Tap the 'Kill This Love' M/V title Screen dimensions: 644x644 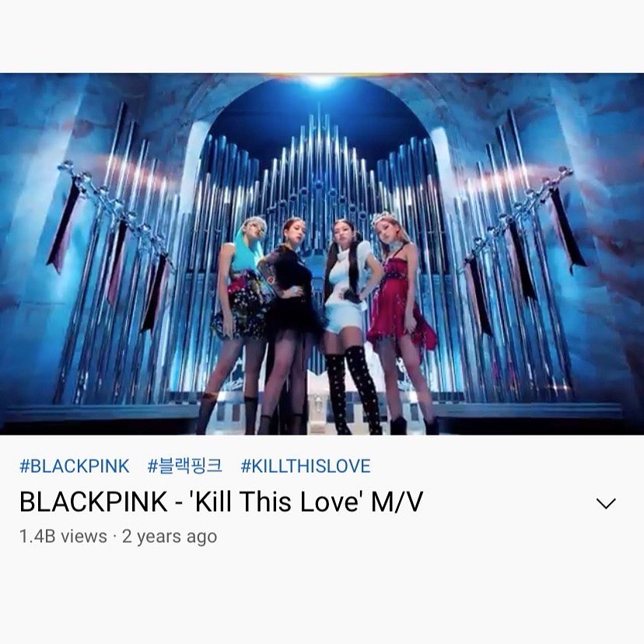221,502
